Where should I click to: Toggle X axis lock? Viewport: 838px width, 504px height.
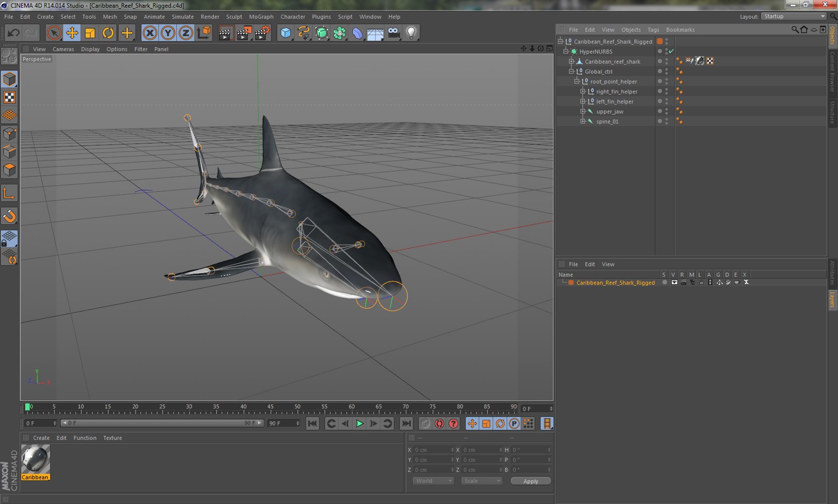coord(150,33)
